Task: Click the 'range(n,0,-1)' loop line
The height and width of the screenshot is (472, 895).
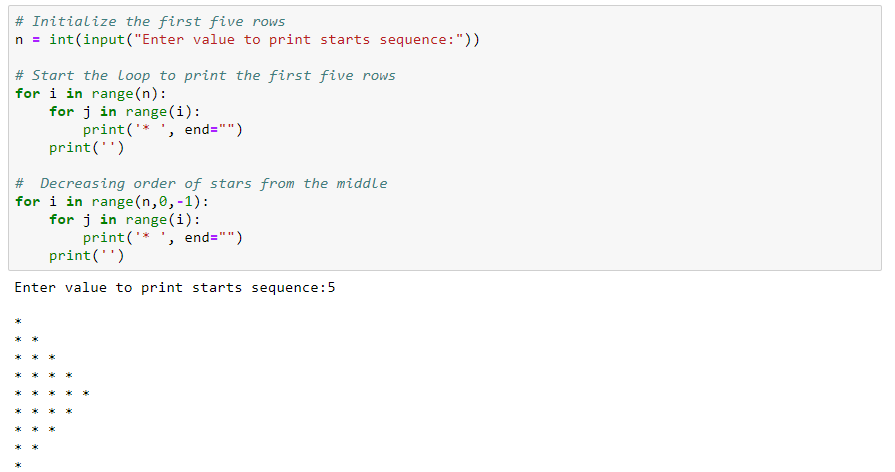Action: click(x=112, y=202)
